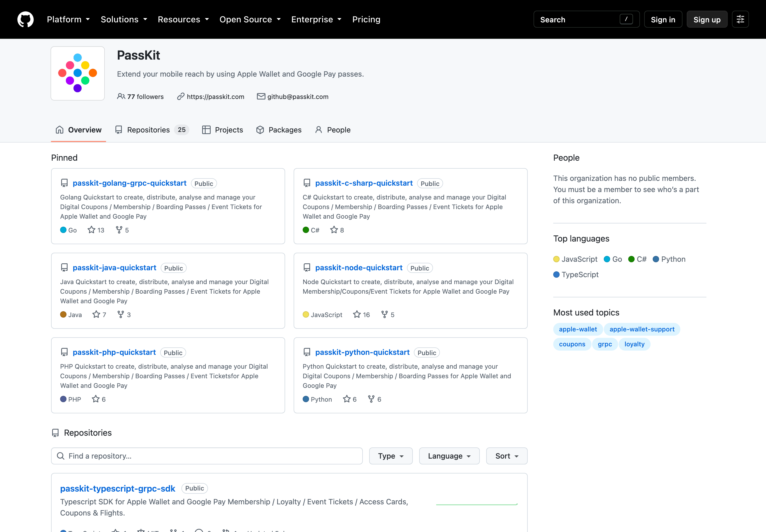
Task: Click the link icon beside passkit.com
Action: click(x=181, y=96)
